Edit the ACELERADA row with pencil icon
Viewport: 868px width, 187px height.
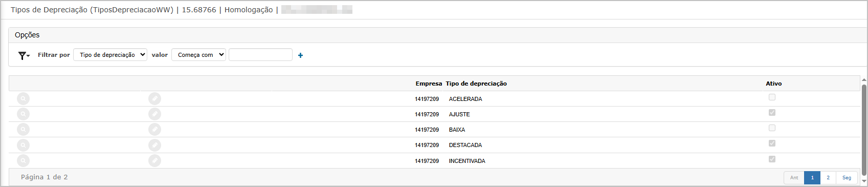154,99
